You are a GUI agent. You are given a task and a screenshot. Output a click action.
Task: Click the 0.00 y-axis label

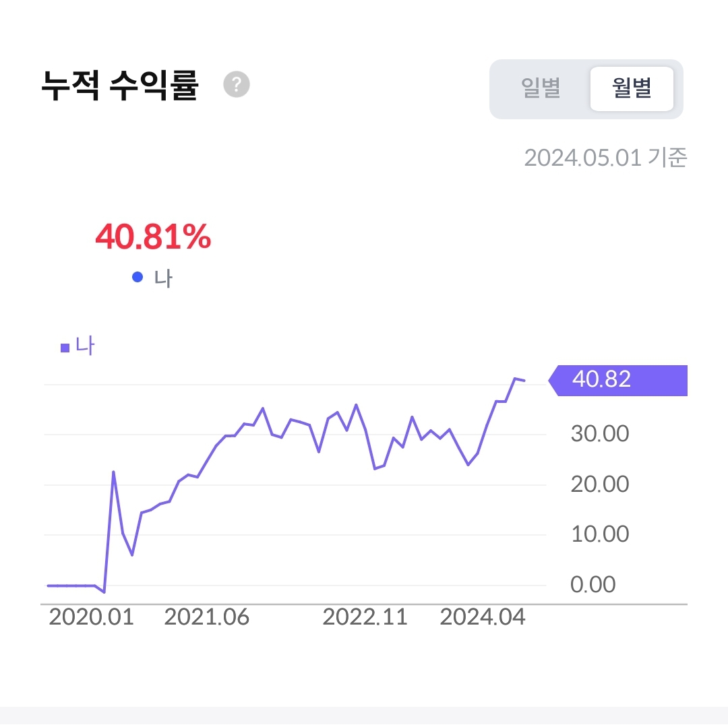tap(593, 584)
